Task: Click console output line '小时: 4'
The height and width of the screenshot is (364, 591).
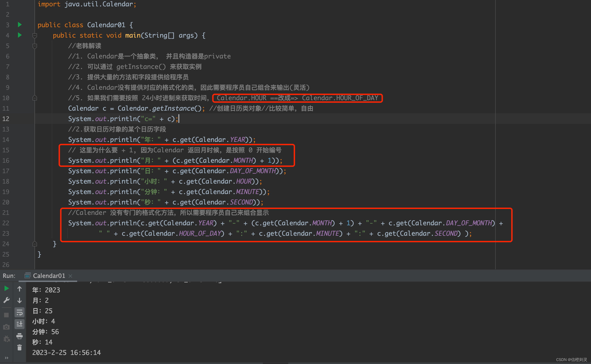Action: tap(44, 321)
